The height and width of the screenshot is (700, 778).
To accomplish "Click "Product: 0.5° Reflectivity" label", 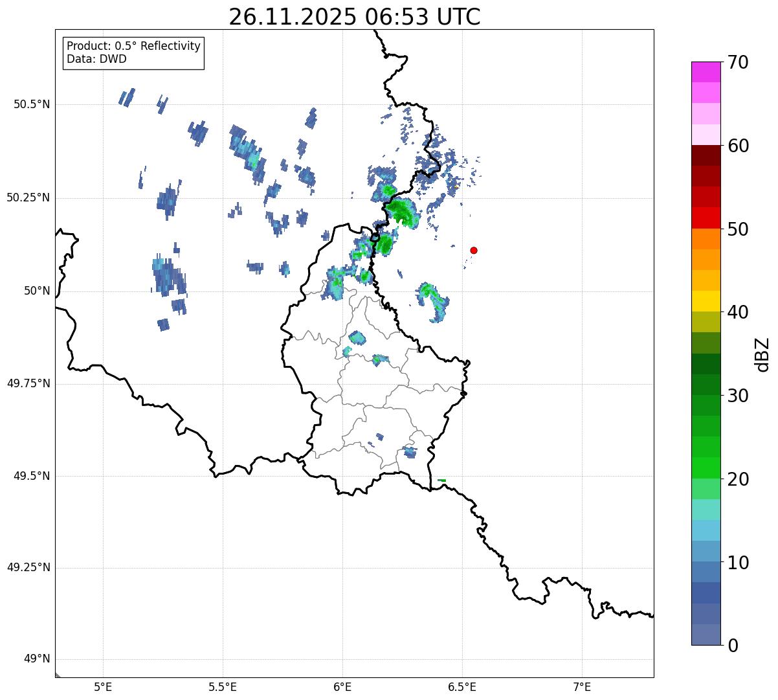I will (134, 47).
